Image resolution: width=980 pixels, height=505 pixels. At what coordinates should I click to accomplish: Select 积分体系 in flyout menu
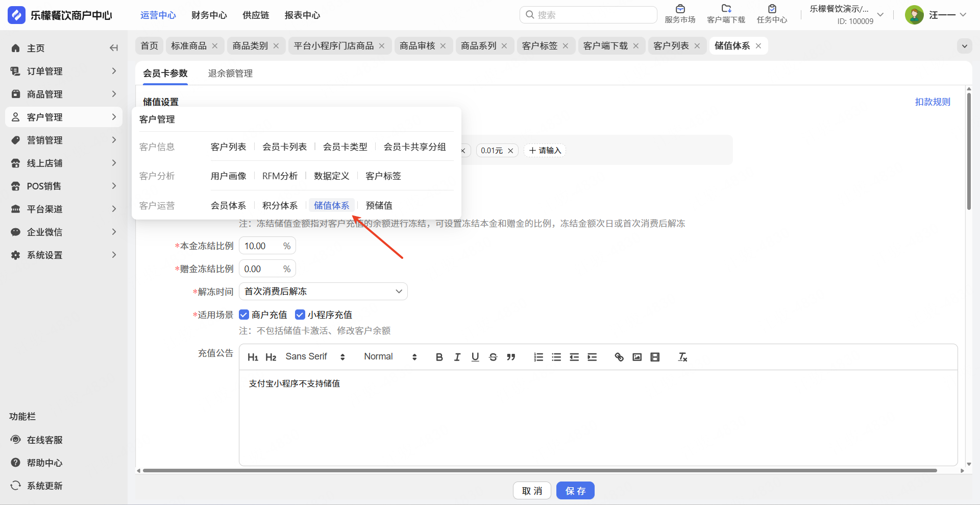point(280,206)
